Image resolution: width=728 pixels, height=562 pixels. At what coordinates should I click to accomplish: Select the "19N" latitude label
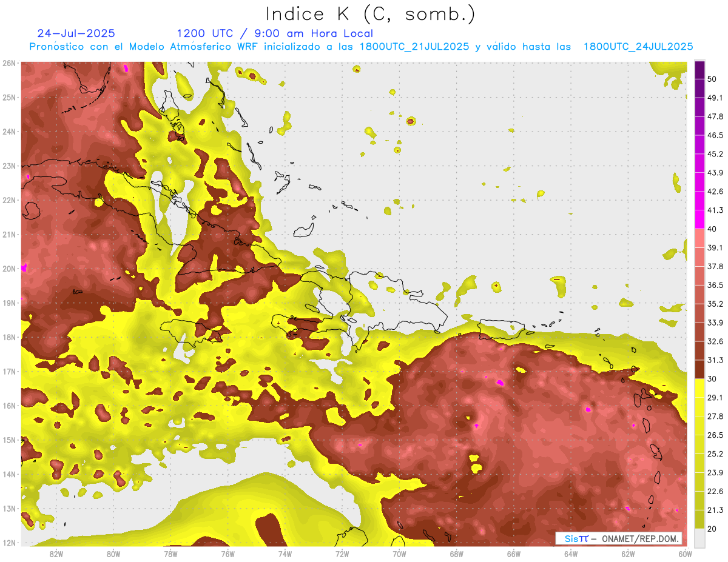pos(9,303)
